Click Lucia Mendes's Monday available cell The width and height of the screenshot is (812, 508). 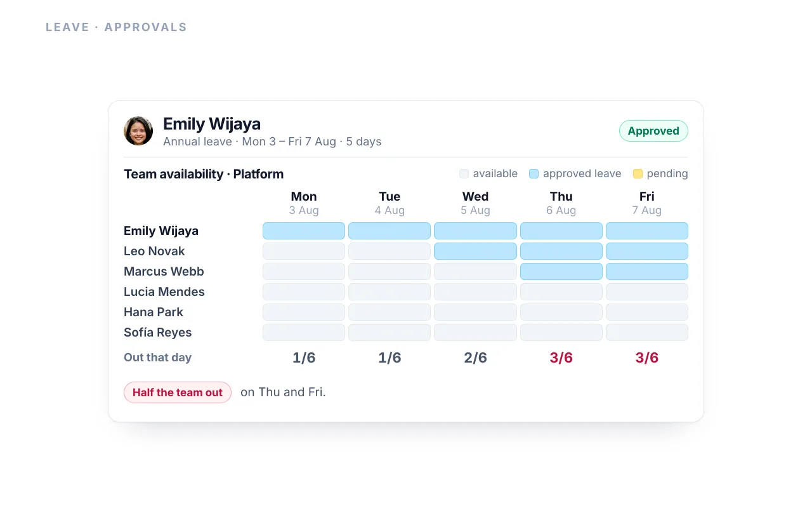304,291
